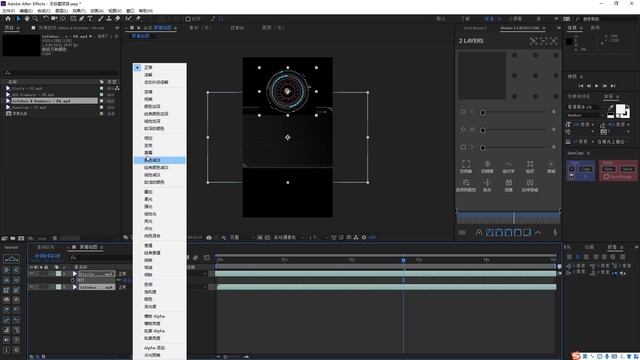Screen dimensions: 640x360
Task: Hide the Circle layer in timeline
Action: (x=31, y=273)
